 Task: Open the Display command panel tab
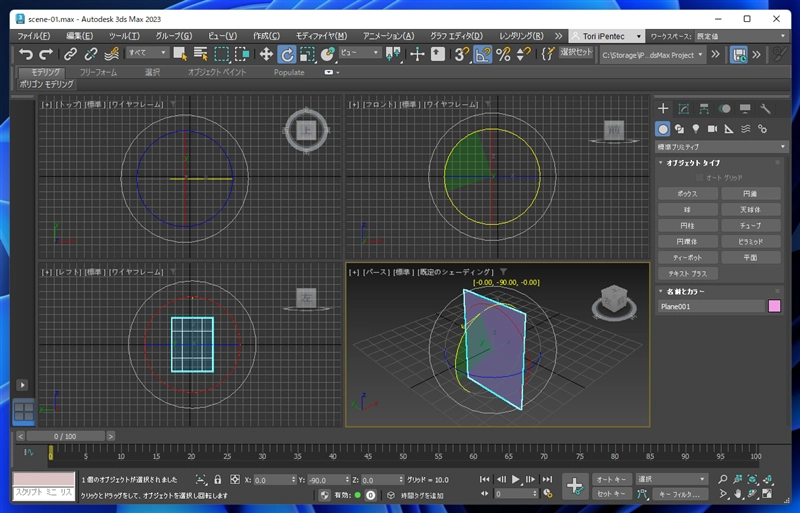point(745,109)
